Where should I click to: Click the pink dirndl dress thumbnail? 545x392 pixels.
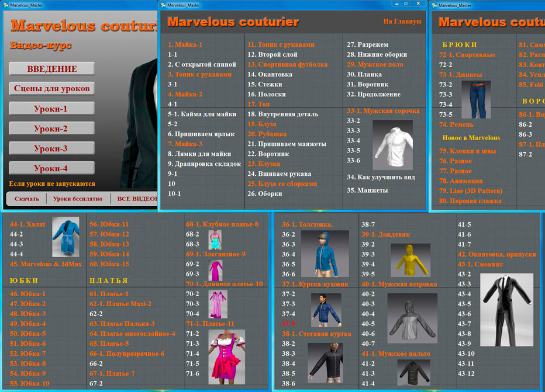(x=227, y=356)
